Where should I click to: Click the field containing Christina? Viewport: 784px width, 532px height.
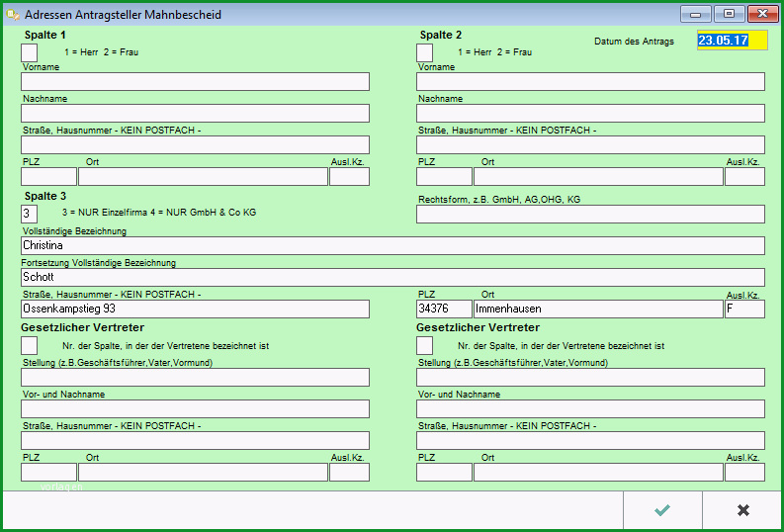[x=393, y=245]
